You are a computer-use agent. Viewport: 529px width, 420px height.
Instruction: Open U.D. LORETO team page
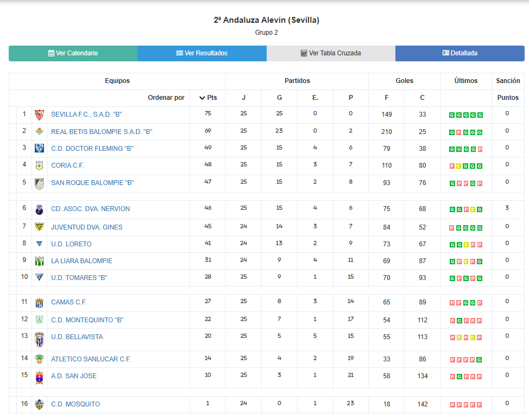point(71,244)
